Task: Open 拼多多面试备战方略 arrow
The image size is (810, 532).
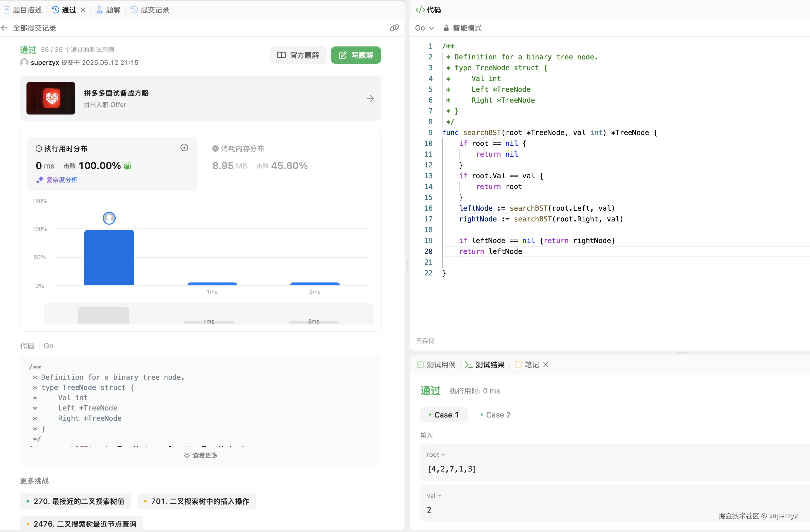Action: (370, 99)
